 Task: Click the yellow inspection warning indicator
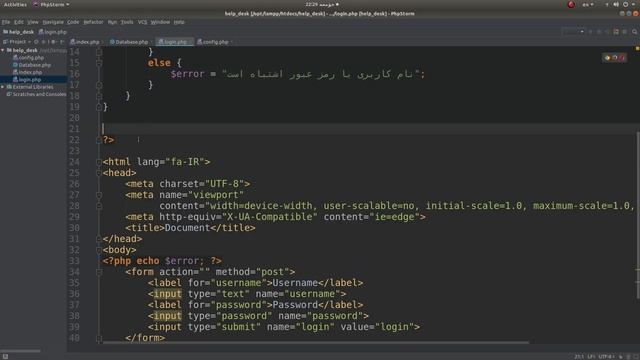tap(637, 49)
